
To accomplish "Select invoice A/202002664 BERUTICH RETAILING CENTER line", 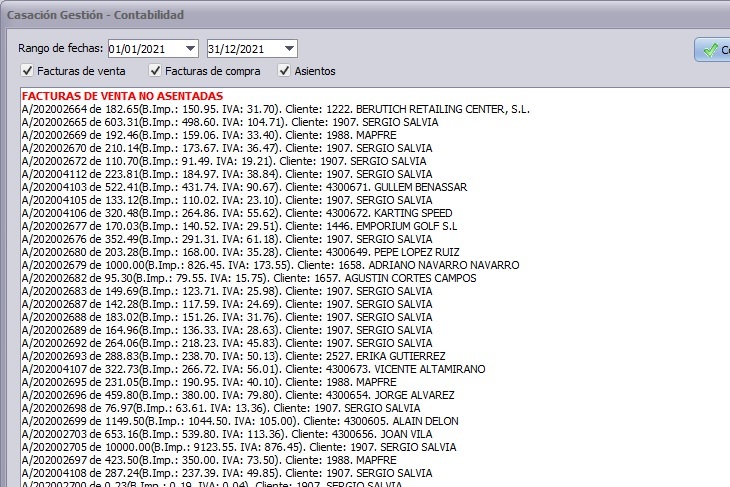I will tap(276, 109).
